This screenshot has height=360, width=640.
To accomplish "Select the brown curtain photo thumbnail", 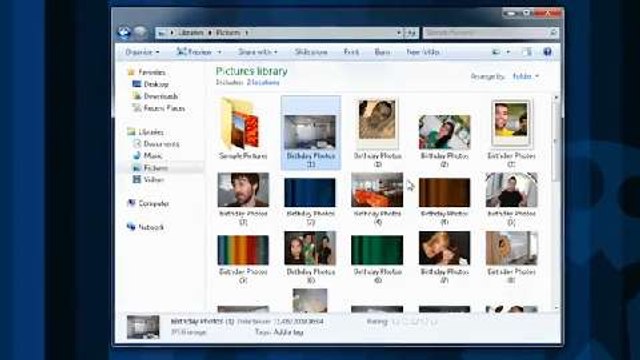I will [x=444, y=192].
